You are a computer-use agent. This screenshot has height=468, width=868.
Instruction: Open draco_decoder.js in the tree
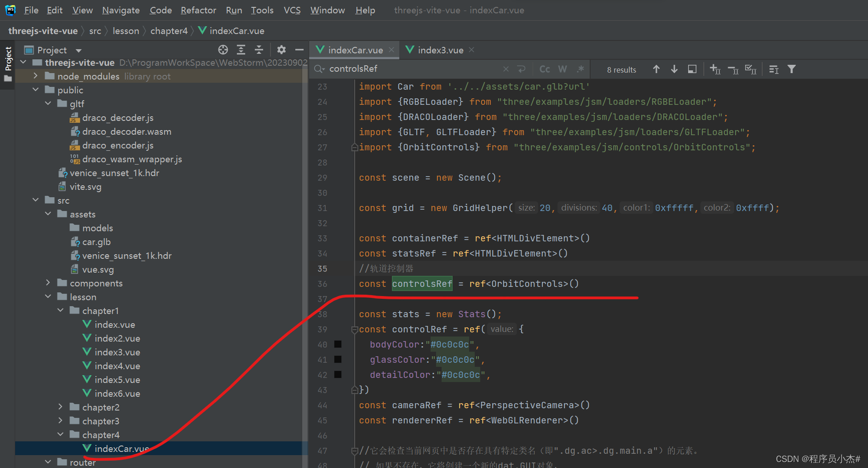coord(118,118)
